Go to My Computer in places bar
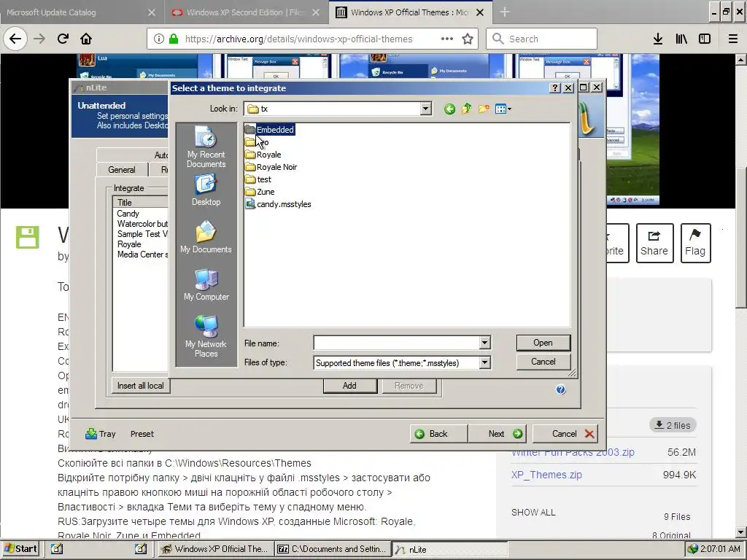 [x=206, y=284]
